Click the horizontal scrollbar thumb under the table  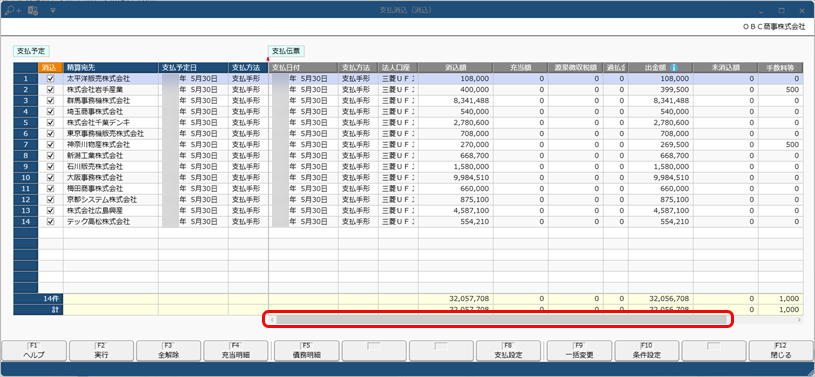[501, 319]
